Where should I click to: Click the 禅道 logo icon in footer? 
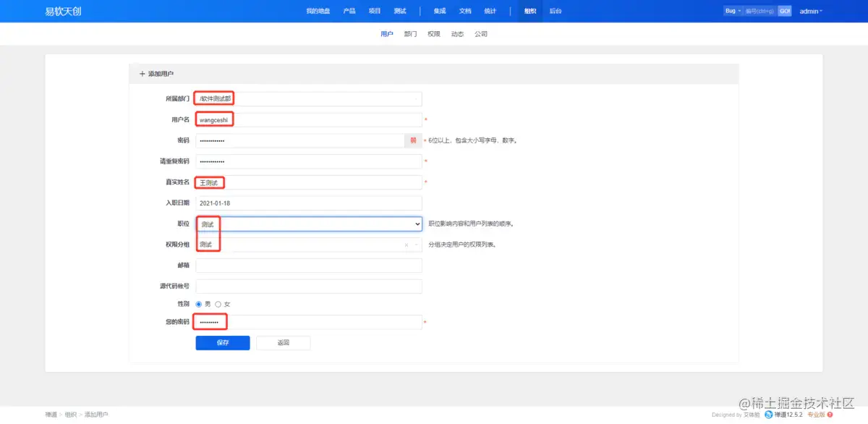pyautogui.click(x=768, y=415)
